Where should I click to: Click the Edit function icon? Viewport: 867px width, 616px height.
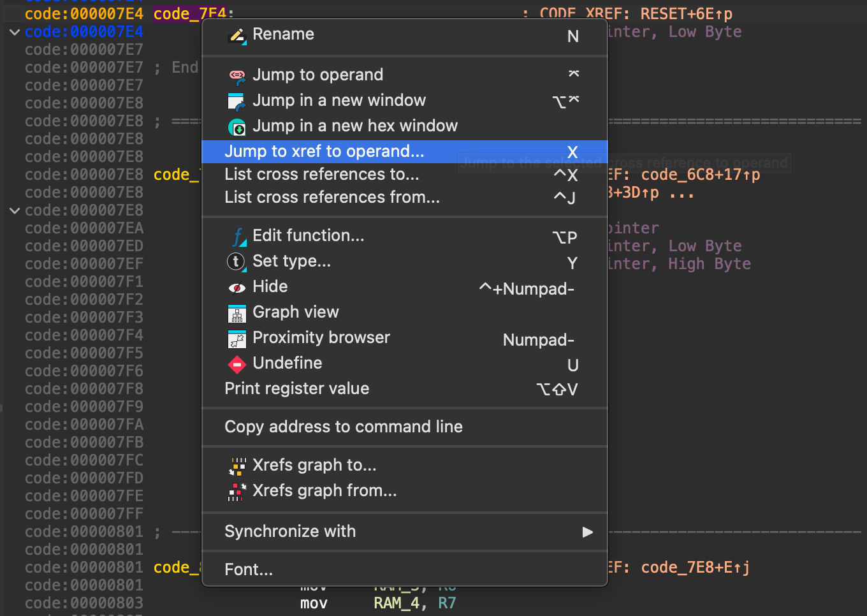coord(237,237)
